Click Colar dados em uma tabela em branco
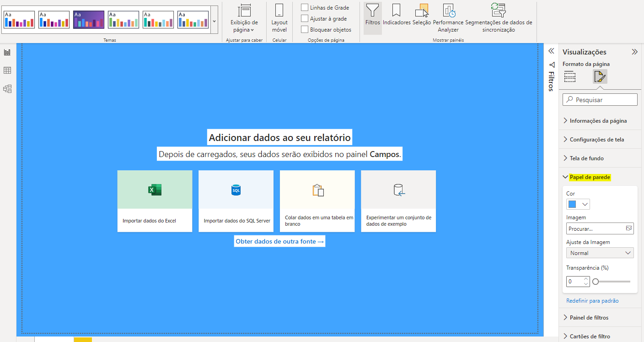 click(317, 201)
